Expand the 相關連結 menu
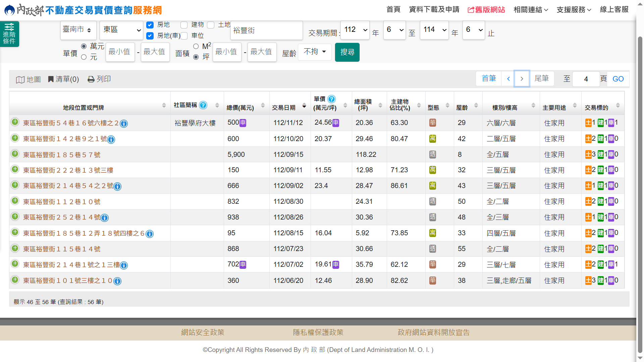Viewport: 644px width, 362px height. 531,10
